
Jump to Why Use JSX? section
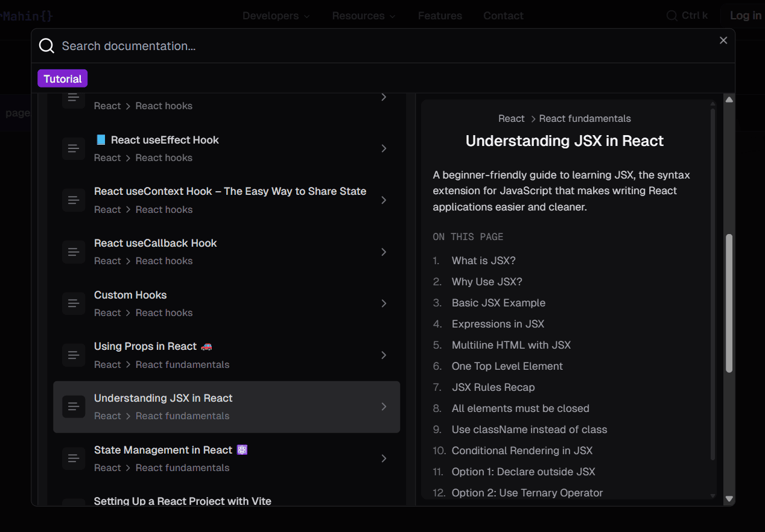487,282
